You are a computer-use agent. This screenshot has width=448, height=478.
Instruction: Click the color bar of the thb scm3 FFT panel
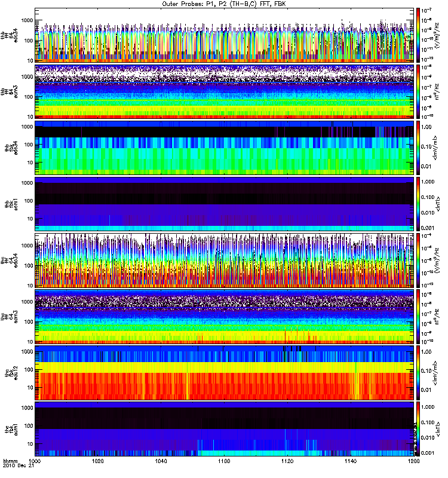point(418,91)
